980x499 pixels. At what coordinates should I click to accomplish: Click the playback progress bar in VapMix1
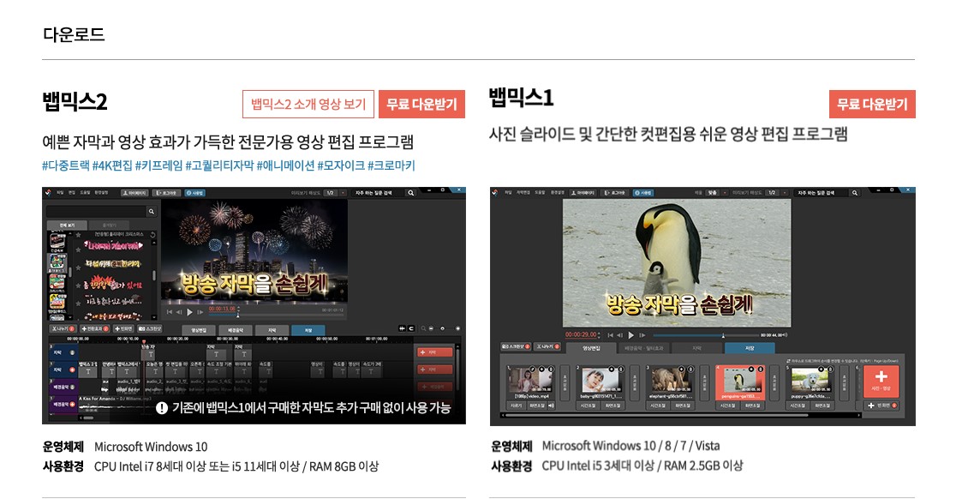707,334
